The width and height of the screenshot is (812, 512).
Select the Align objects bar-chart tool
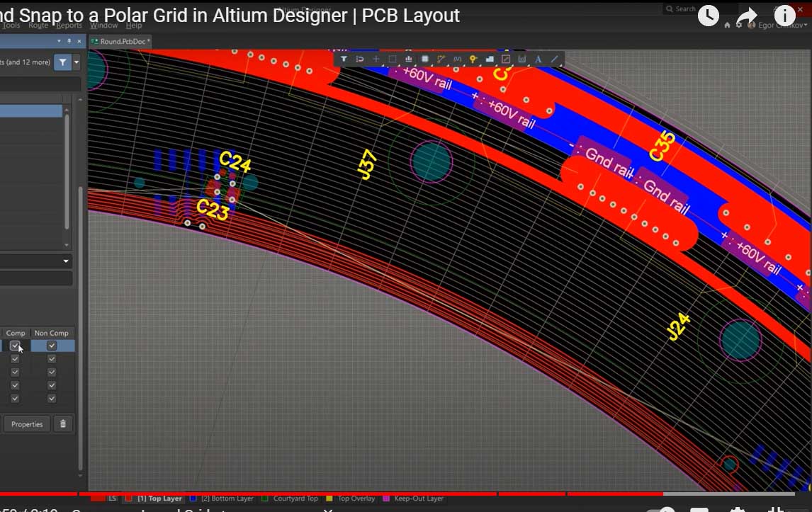[408, 59]
